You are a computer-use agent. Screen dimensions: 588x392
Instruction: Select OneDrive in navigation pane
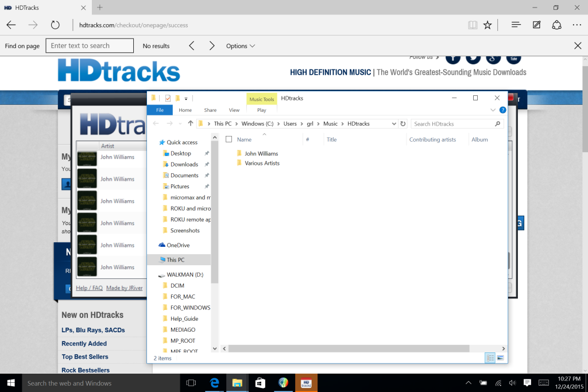tap(178, 245)
